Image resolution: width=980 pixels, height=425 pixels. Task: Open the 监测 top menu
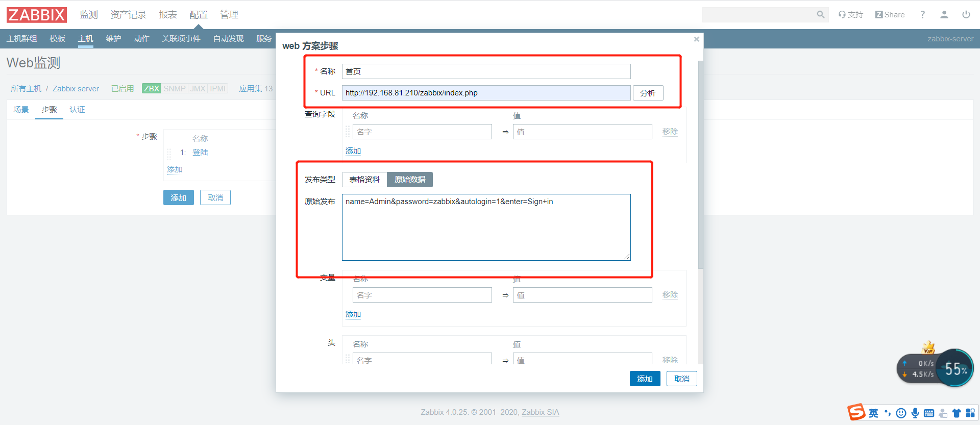click(x=89, y=15)
